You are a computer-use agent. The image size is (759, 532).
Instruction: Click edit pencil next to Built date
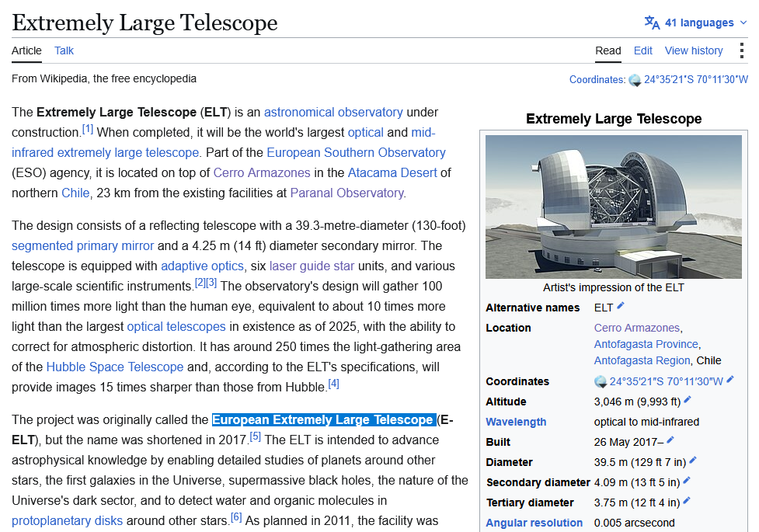tap(670, 440)
